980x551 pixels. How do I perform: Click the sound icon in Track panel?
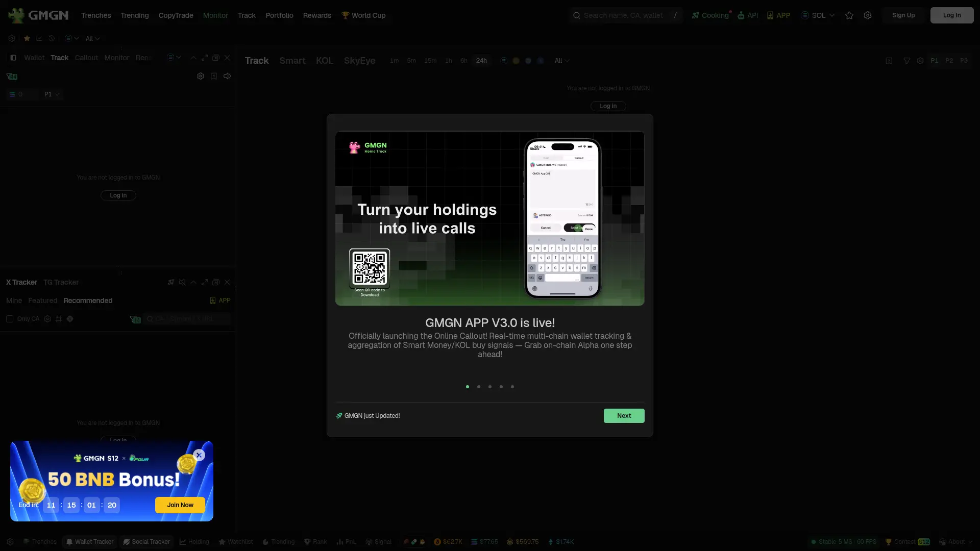tap(227, 76)
